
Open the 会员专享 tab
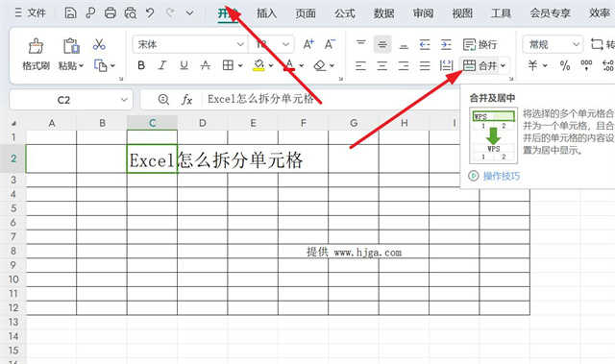pyautogui.click(x=551, y=13)
